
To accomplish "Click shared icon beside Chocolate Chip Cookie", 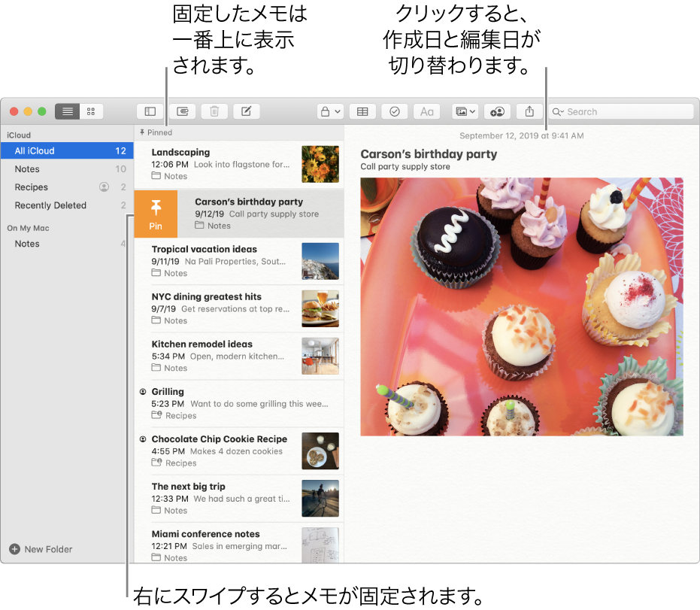I will (x=143, y=439).
